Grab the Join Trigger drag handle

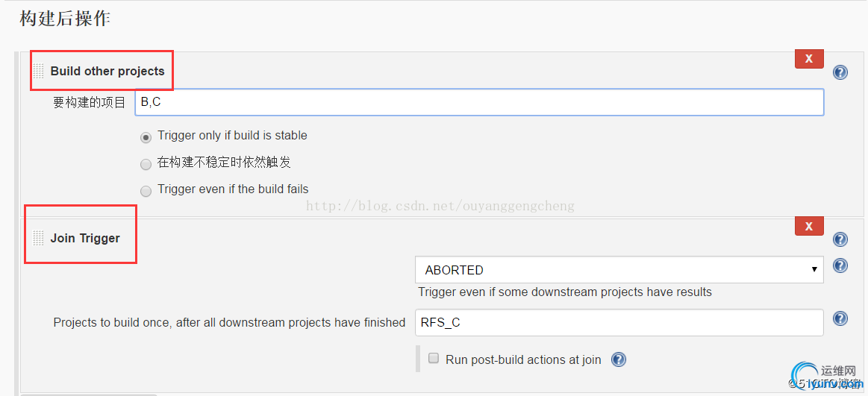tap(38, 239)
